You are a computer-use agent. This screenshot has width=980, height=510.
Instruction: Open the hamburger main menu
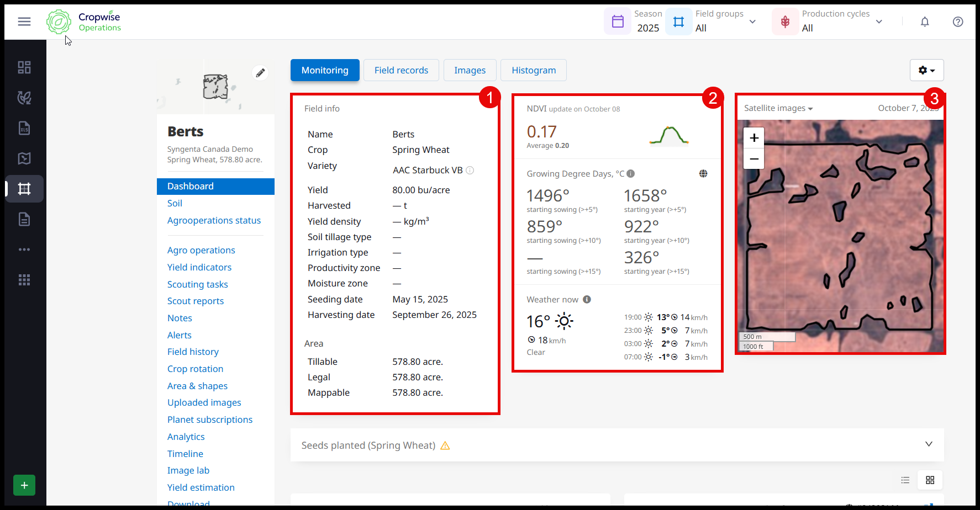(24, 22)
